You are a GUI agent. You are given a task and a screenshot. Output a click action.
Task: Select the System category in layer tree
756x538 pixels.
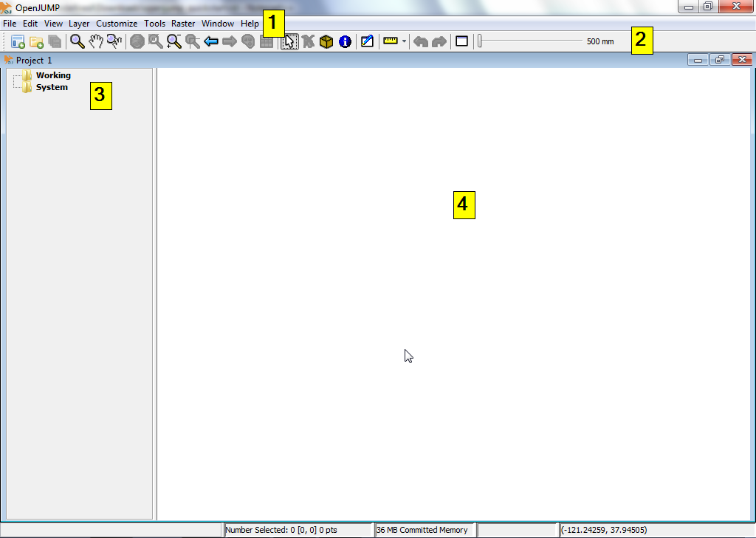point(52,87)
